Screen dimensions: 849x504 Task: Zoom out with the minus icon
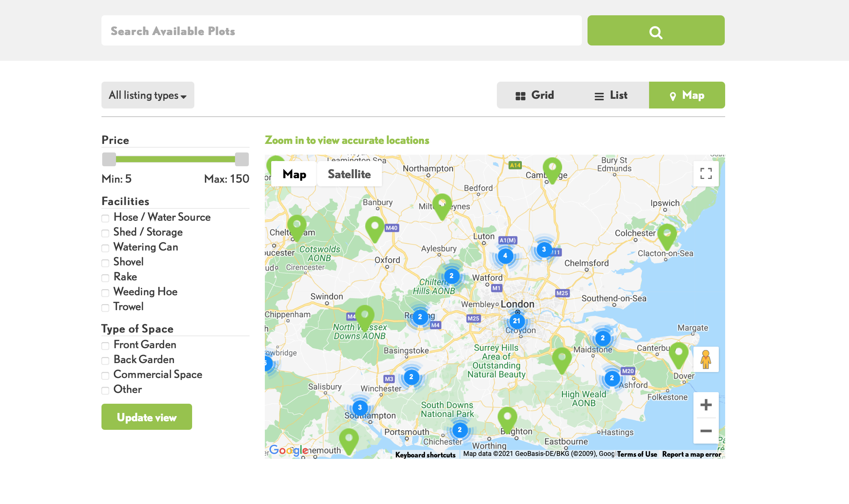pyautogui.click(x=706, y=431)
